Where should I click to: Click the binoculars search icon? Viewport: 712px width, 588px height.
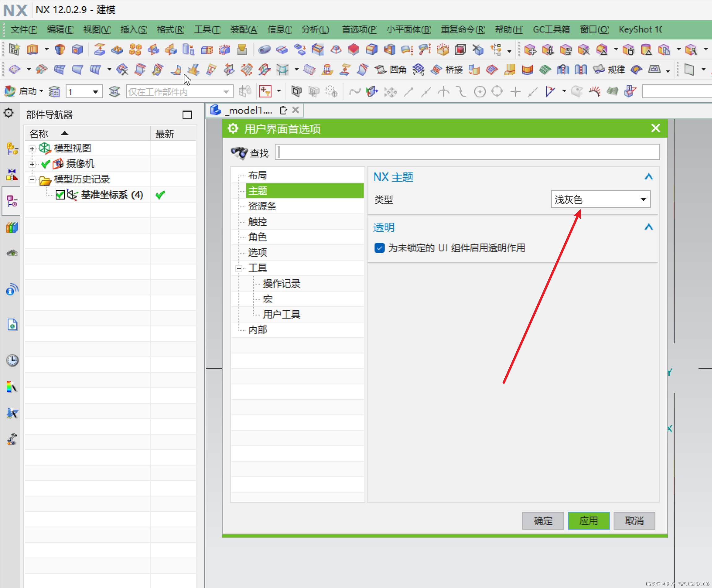point(239,153)
